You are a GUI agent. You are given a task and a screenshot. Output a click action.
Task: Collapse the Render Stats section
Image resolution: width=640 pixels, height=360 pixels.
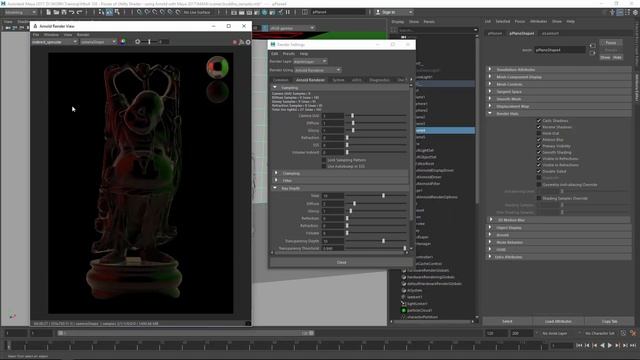(x=490, y=113)
